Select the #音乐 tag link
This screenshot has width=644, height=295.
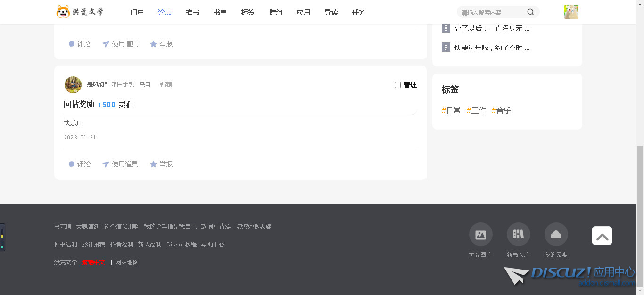(501, 110)
